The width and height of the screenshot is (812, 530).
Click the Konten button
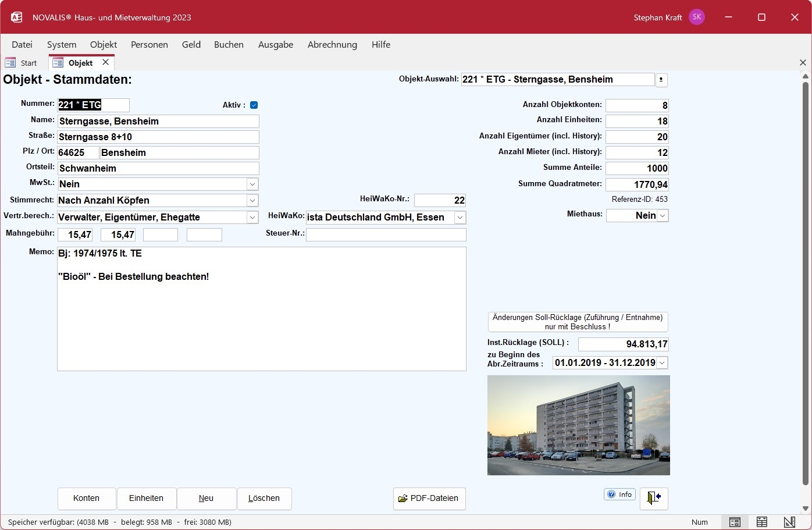(x=87, y=499)
